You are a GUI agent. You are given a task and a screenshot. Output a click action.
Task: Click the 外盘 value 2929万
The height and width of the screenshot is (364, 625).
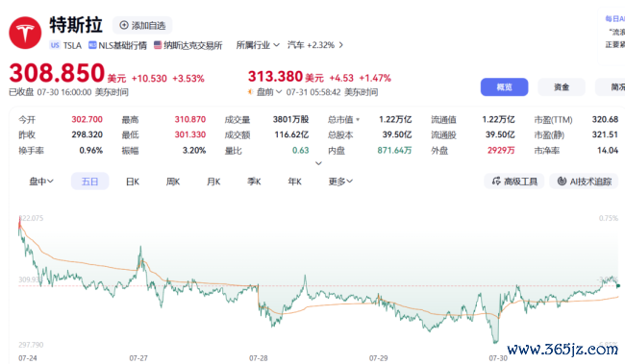coord(501,150)
